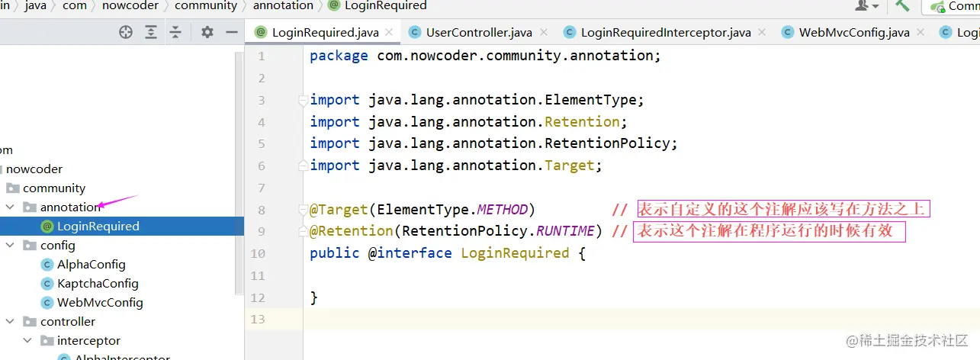This screenshot has width=980, height=360.
Task: Click the 'nowcoder' breadcrumb in navigation bar
Action: (130, 5)
